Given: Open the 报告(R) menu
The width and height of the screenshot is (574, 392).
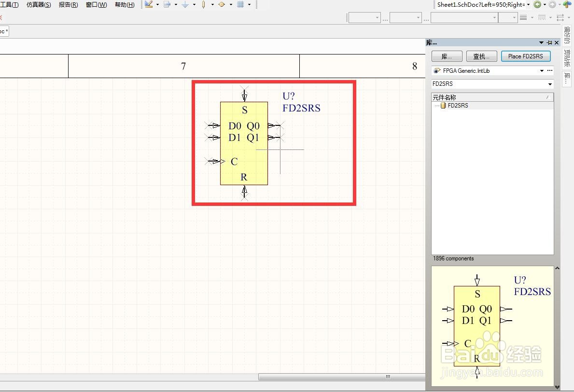Looking at the screenshot, I should point(68,5).
